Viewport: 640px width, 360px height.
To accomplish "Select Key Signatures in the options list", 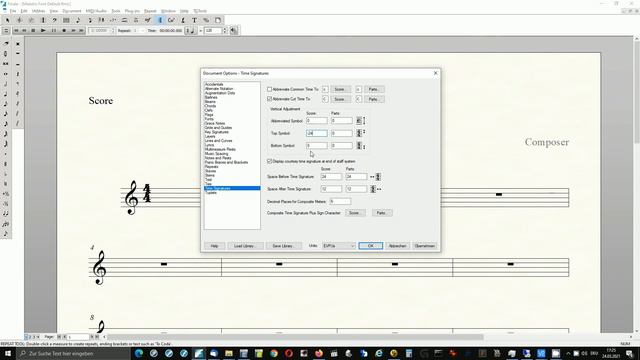I will (216, 132).
